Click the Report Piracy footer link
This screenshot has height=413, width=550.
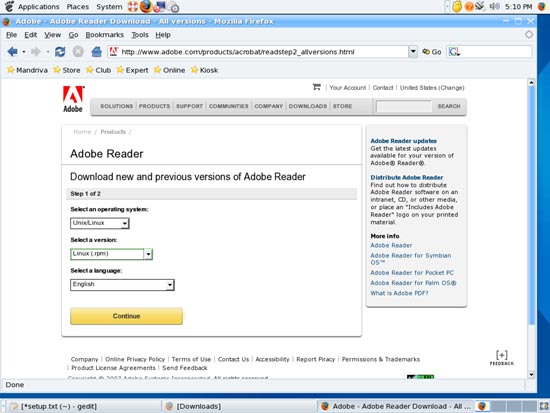point(315,359)
